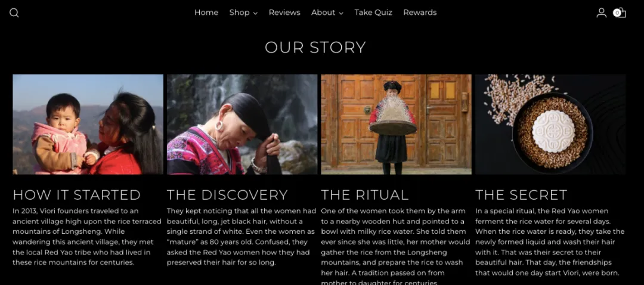Click the woman wrapping hair photo
The image size is (644, 285).
point(242,125)
